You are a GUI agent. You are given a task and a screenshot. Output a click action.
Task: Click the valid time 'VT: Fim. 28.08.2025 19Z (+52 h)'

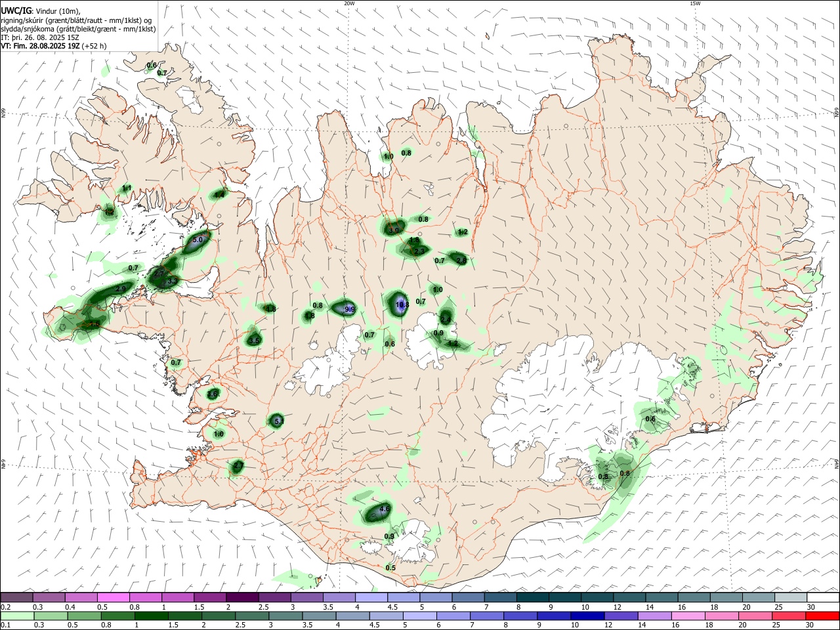[x=53, y=46]
